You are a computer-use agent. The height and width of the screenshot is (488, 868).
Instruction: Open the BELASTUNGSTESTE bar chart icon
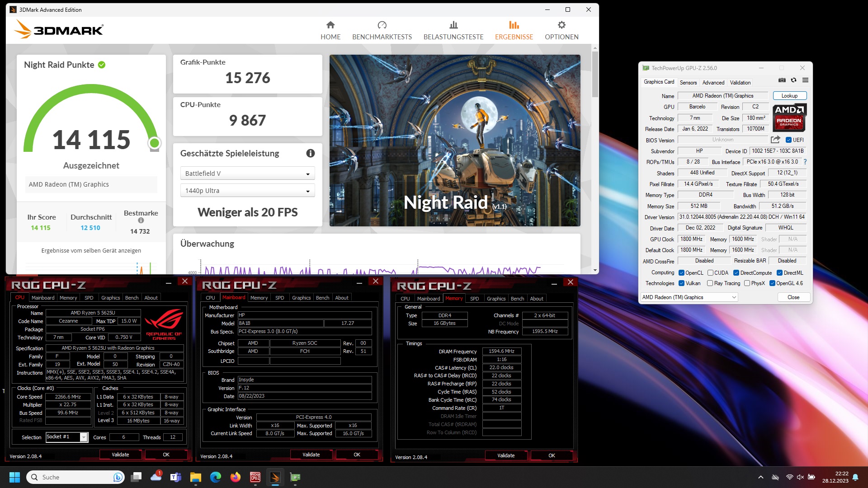pos(453,25)
